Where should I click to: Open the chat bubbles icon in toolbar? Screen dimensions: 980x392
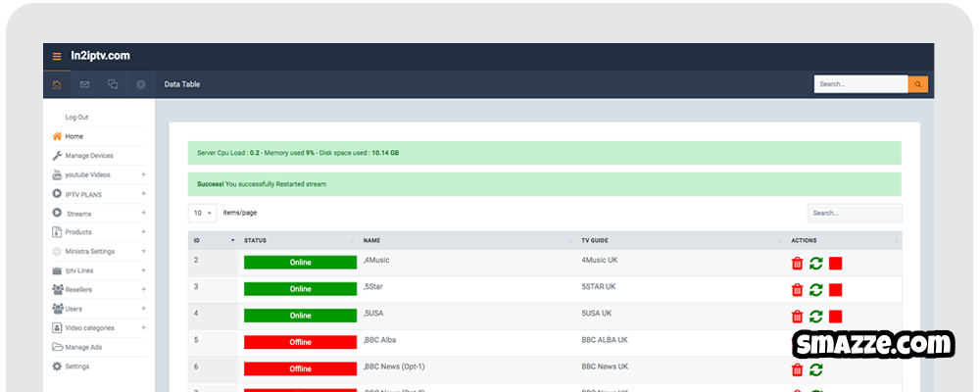pos(113,84)
